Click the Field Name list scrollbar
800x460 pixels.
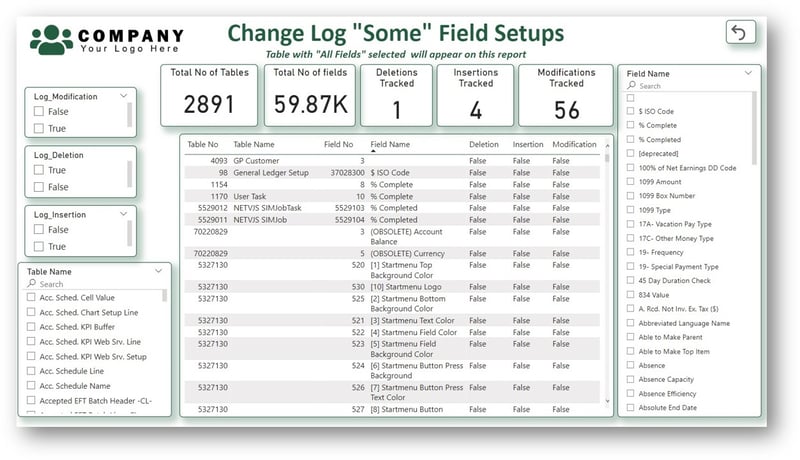pos(754,129)
